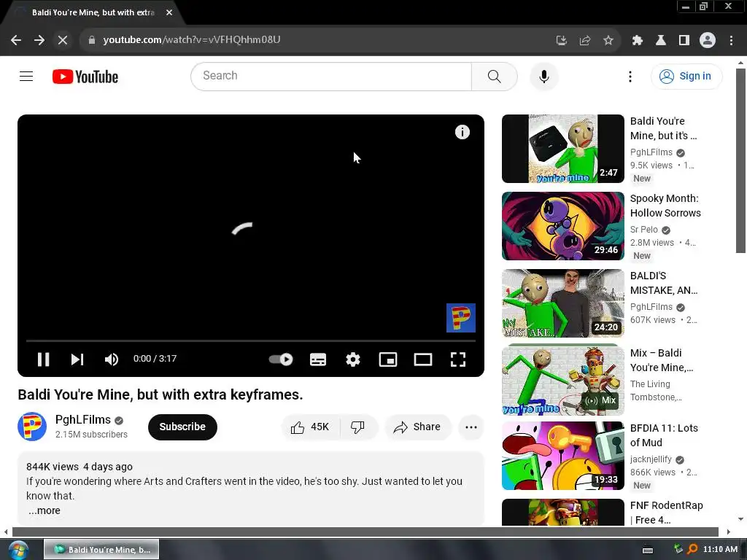Click the horizontal page scrollbar
The height and width of the screenshot is (560, 747).
click(365, 532)
